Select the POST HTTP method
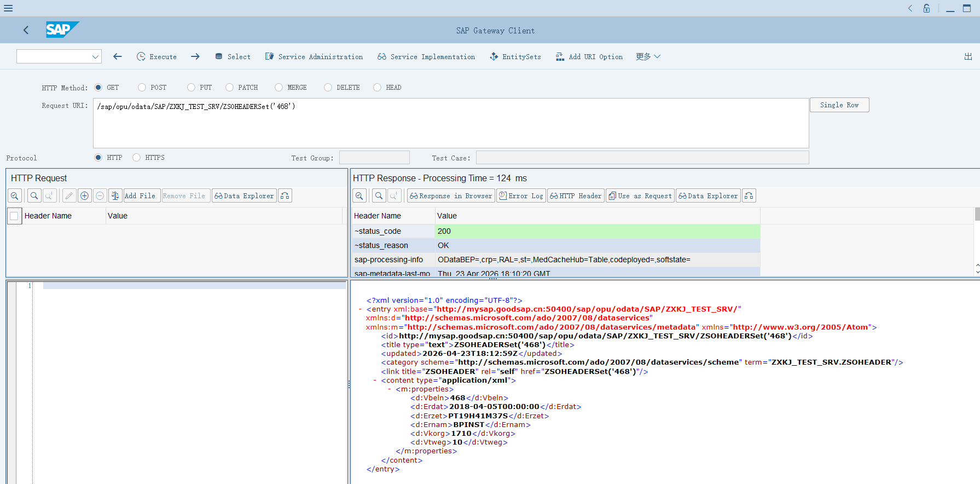The width and height of the screenshot is (980, 484). [x=142, y=87]
